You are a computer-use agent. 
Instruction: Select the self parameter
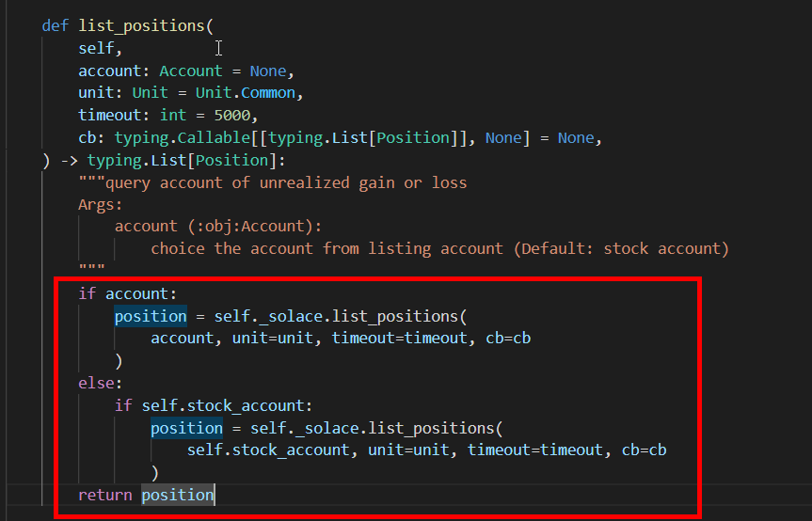(x=96, y=48)
